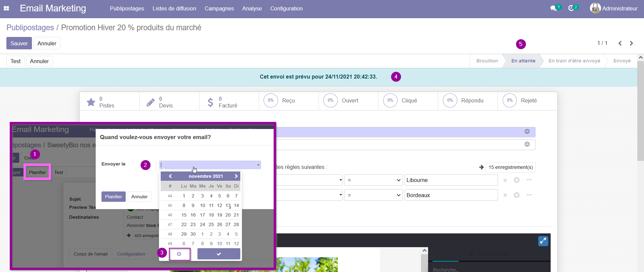Viewport: 644px width, 272px height.
Task: Open Ouvert percentage stat
Action: tap(349, 101)
